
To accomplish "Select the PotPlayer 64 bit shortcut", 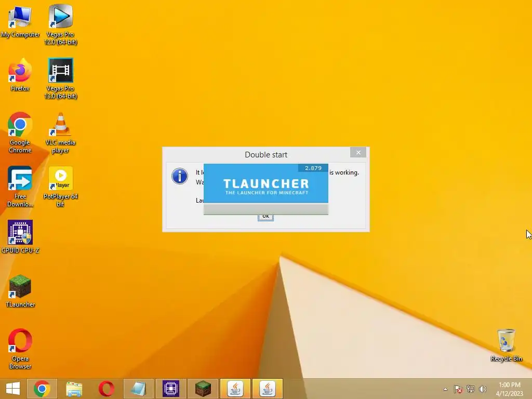I will (x=60, y=187).
